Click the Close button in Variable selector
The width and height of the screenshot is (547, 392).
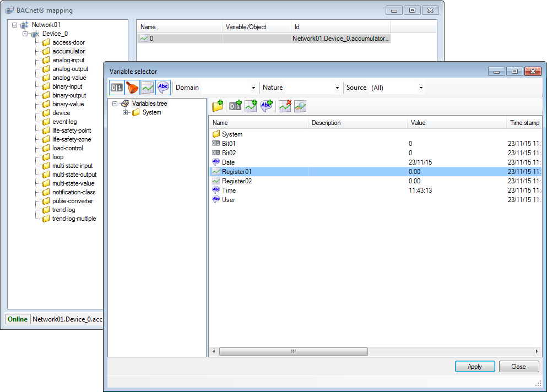pos(518,367)
